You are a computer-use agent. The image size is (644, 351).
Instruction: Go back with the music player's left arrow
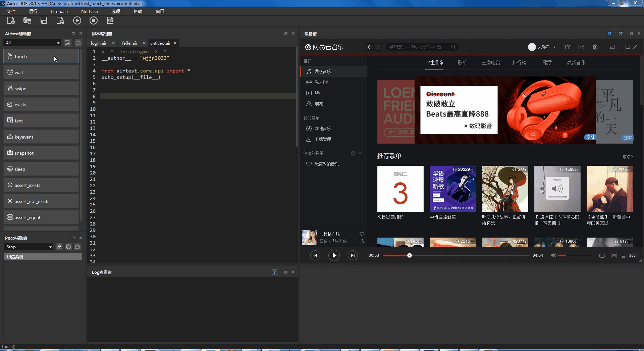click(x=369, y=47)
